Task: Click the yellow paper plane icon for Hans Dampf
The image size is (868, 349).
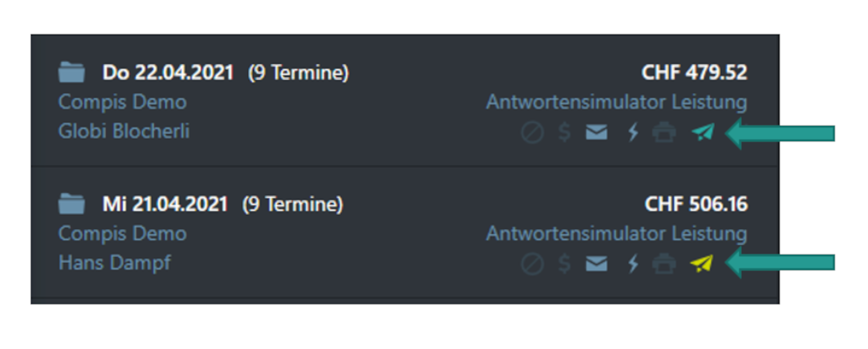Action: (x=702, y=264)
